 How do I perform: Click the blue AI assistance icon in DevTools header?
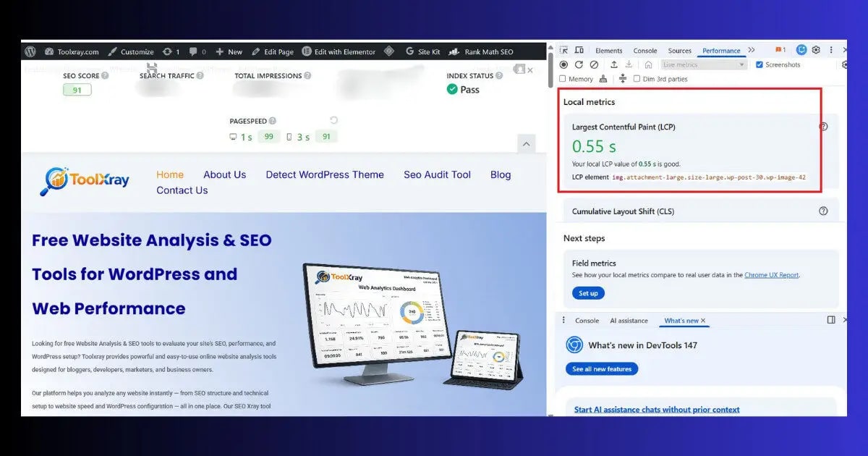click(x=801, y=50)
